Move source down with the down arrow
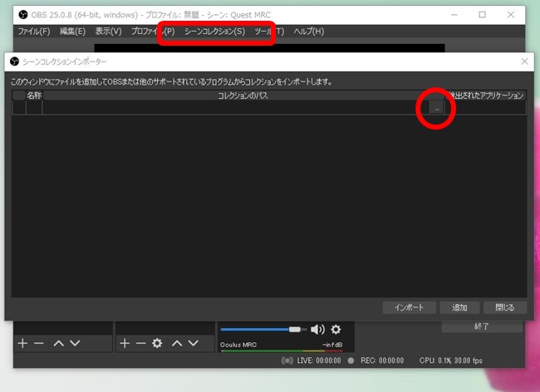The image size is (540, 392). 194,343
